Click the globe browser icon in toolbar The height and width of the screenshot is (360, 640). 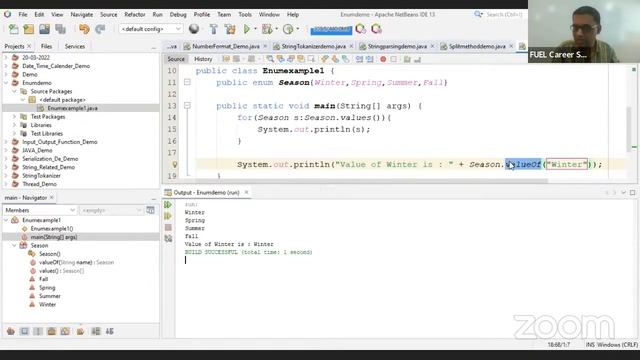tap(194, 29)
